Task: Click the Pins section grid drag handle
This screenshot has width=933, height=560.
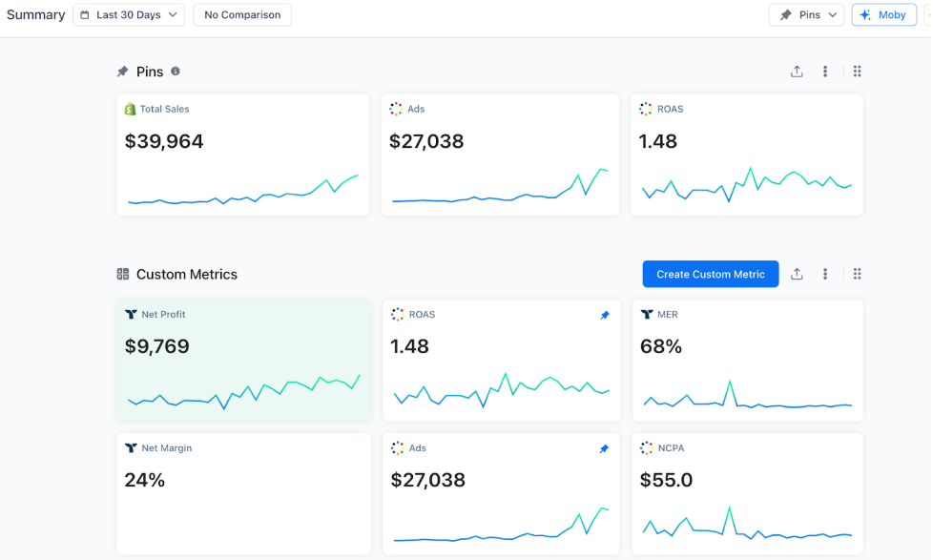Action: click(x=857, y=72)
